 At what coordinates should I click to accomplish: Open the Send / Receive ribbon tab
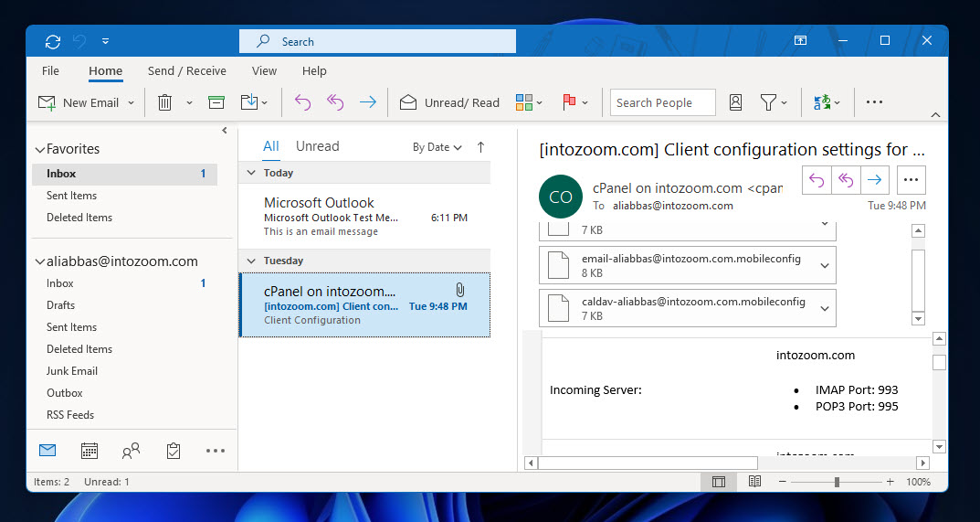pyautogui.click(x=187, y=70)
